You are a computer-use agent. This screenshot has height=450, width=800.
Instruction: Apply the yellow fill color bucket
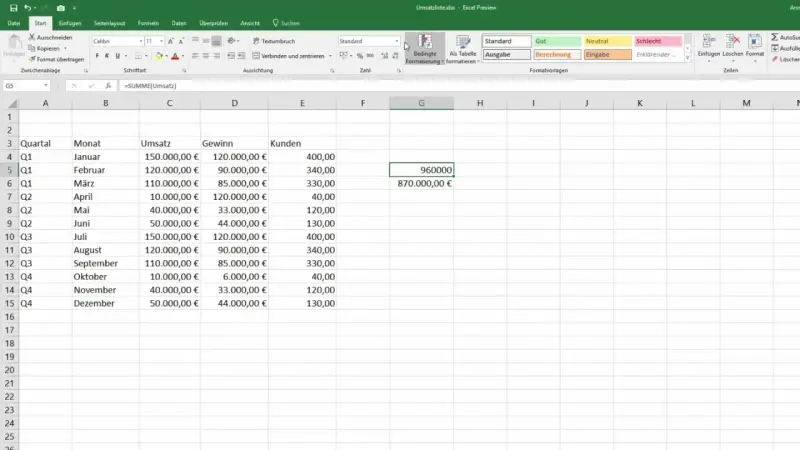(x=159, y=56)
